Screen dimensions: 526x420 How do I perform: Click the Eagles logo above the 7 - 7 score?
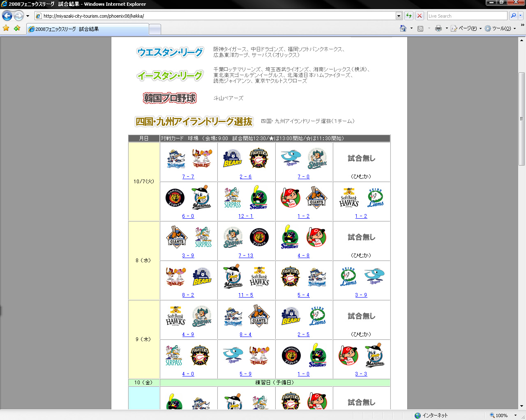click(202, 159)
